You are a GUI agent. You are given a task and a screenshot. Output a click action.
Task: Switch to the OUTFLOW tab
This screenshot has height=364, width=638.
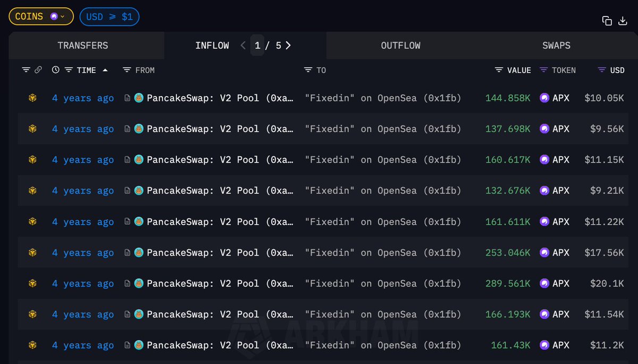tap(400, 46)
